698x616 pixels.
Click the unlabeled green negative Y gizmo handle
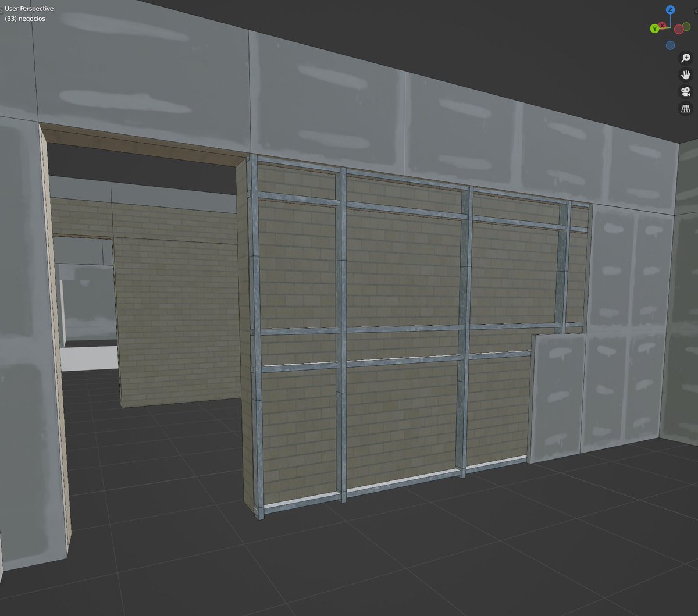click(x=686, y=27)
